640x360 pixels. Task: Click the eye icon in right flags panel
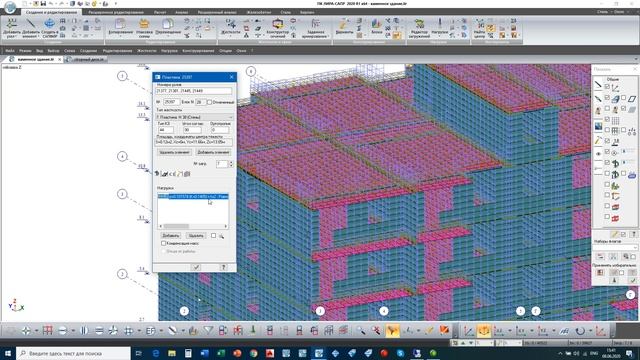(598, 154)
